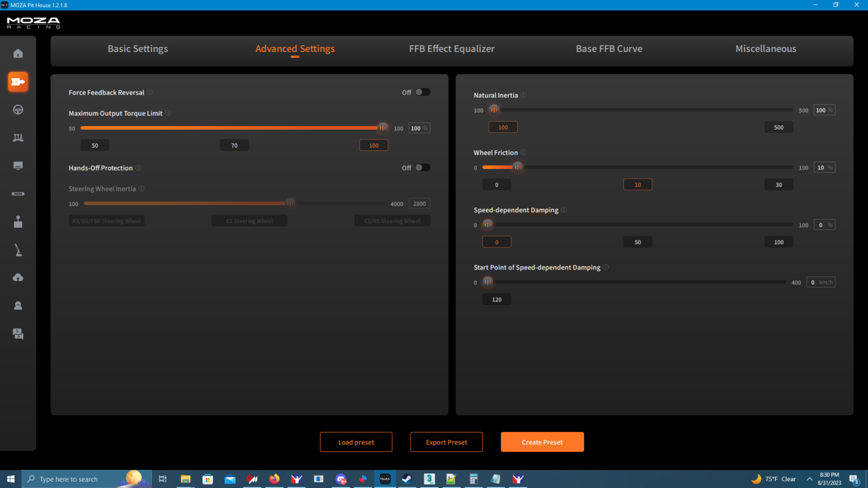Go to the Base FFB Curve tab
This screenshot has width=868, height=488.
coord(609,49)
